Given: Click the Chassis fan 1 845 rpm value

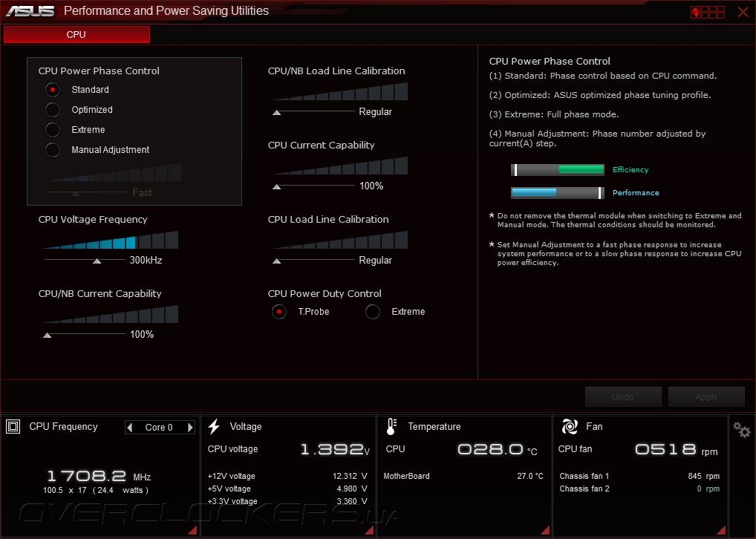Looking at the screenshot, I should tap(704, 477).
